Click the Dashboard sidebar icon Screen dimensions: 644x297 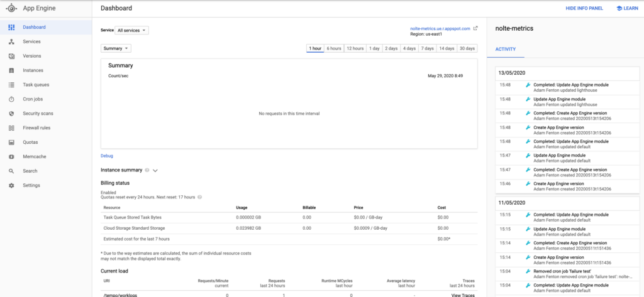[11, 27]
